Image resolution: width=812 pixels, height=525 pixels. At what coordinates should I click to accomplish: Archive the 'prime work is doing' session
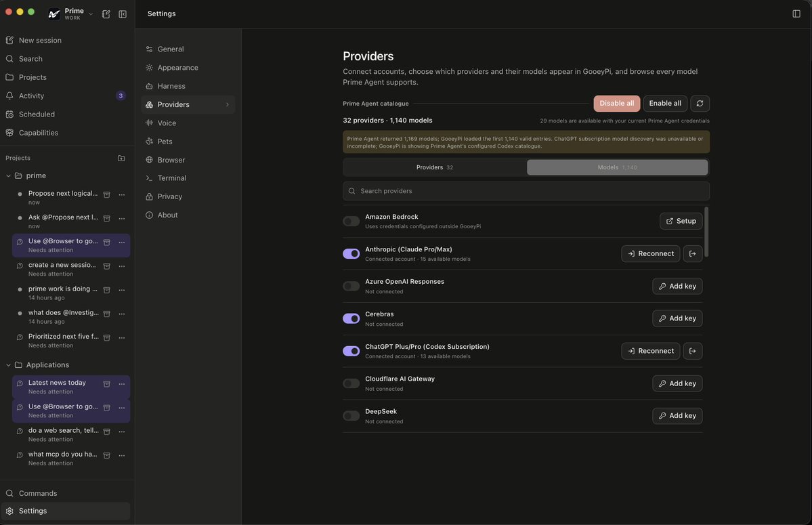point(107,290)
